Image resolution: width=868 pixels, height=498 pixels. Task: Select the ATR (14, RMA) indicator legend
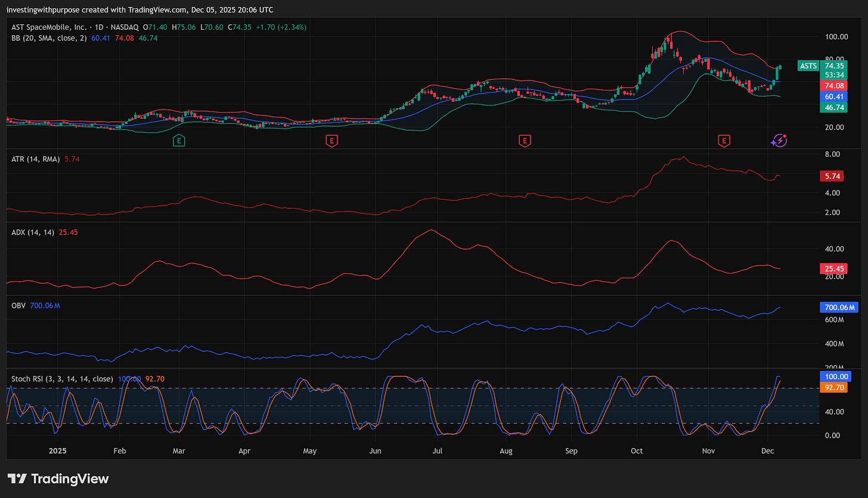point(36,159)
